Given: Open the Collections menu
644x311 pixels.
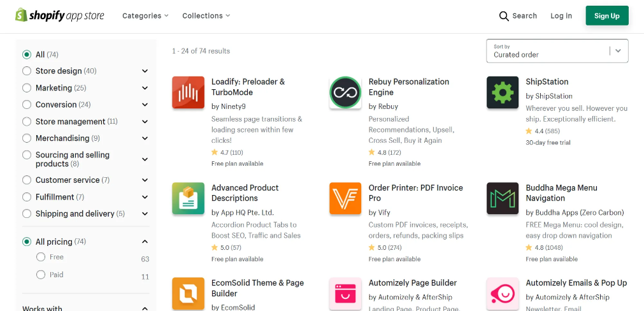Looking at the screenshot, I should (206, 16).
